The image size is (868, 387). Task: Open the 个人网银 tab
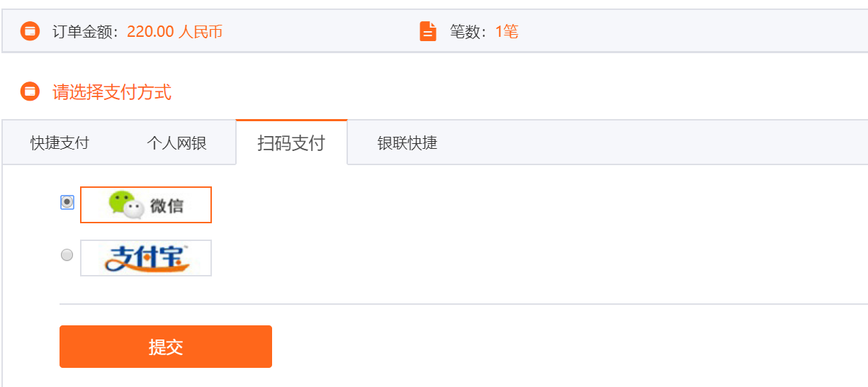(176, 143)
